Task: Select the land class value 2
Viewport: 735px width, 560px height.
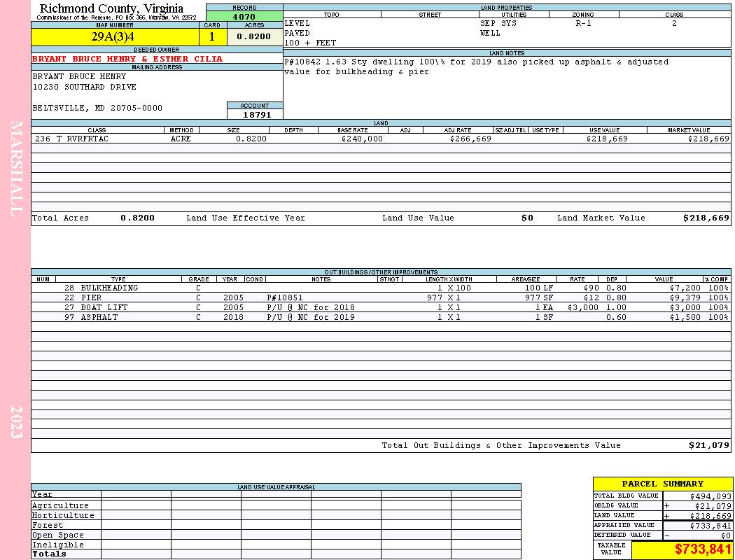Action: [x=675, y=23]
